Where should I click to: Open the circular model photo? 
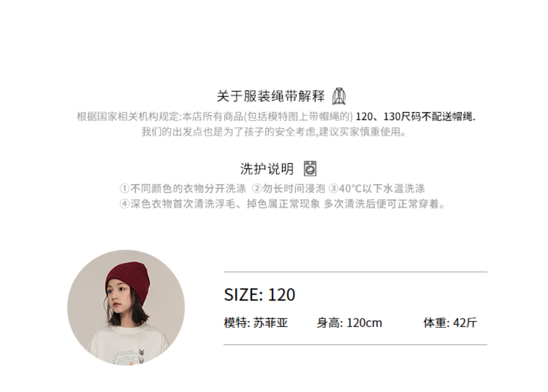(126, 307)
